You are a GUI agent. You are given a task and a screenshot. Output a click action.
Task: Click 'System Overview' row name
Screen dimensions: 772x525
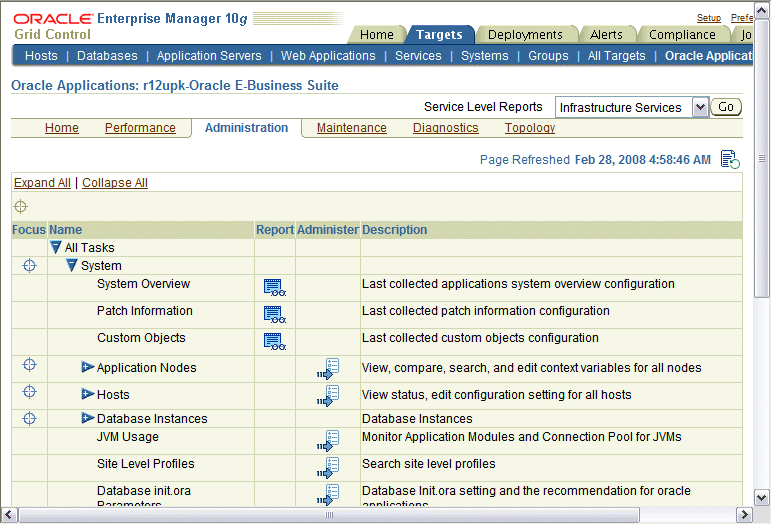point(143,284)
